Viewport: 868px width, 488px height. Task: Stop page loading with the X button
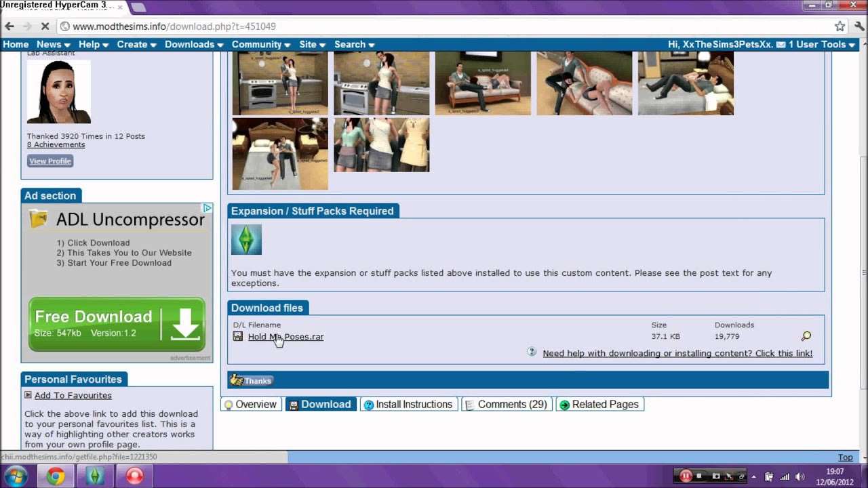click(45, 26)
